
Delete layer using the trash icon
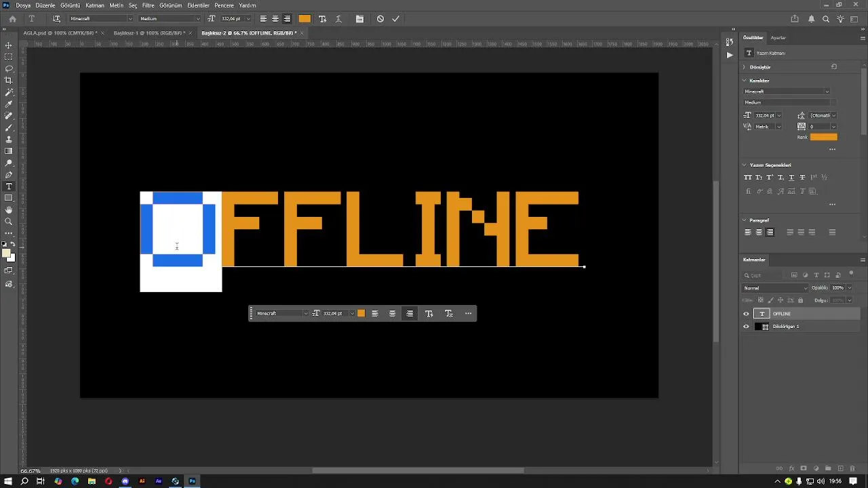coord(852,468)
